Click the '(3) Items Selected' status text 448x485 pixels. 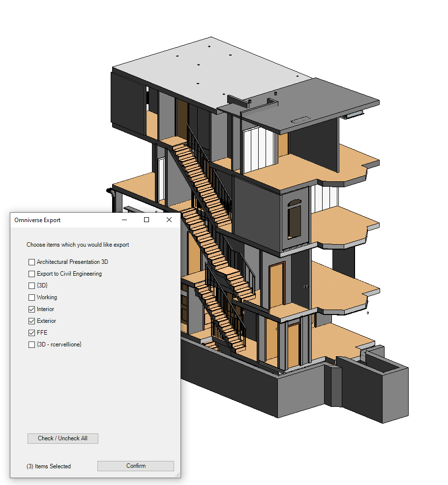(49, 466)
